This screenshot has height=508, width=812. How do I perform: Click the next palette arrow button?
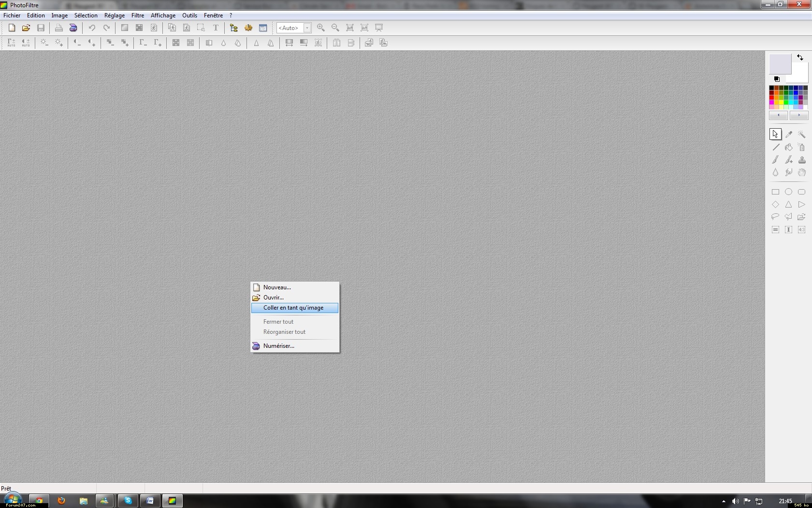pos(799,115)
